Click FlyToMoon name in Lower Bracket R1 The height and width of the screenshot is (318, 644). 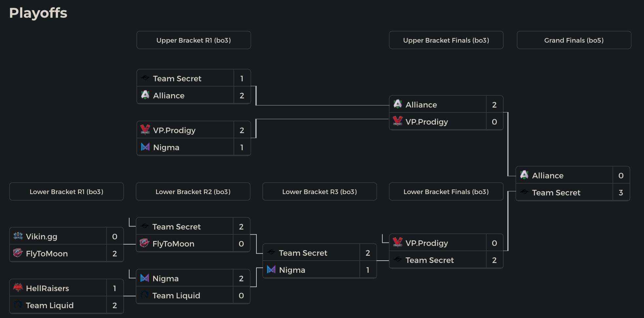point(47,254)
